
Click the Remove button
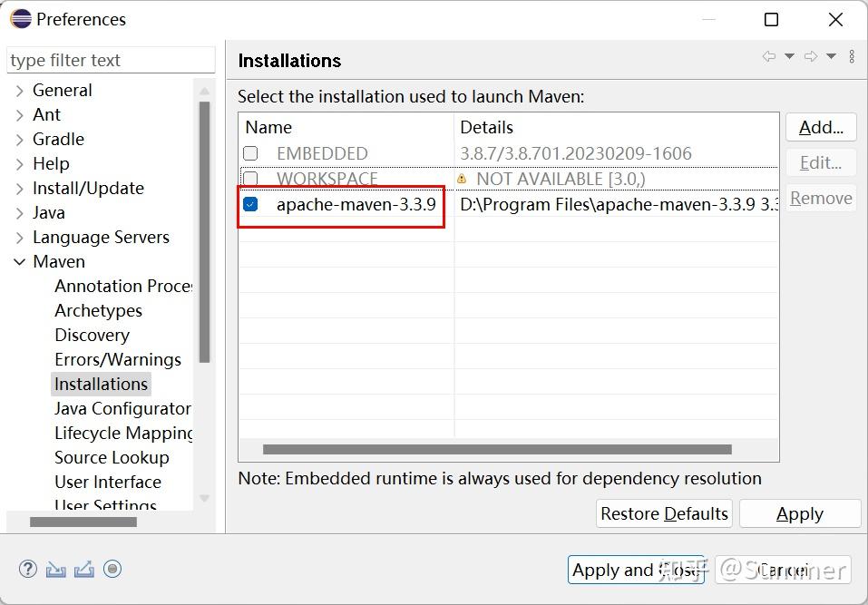[x=821, y=198]
